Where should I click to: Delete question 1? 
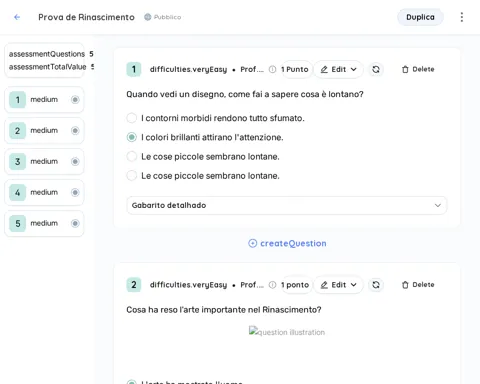[418, 69]
